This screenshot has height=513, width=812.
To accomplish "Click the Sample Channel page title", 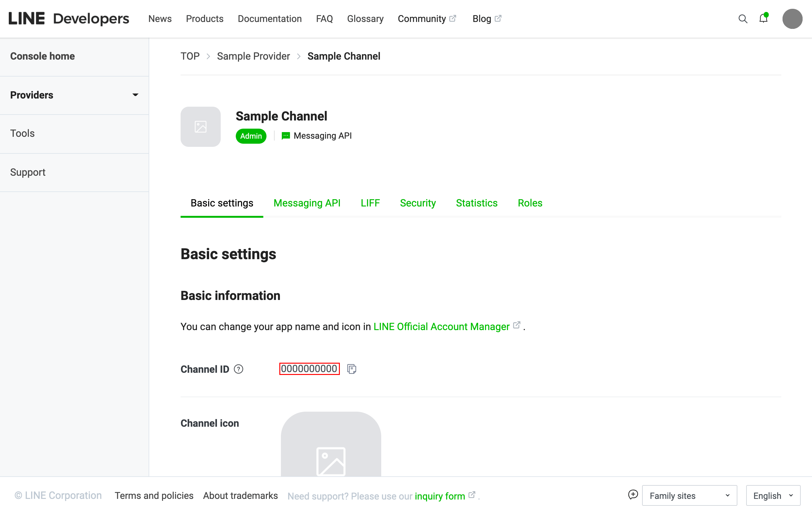I will (281, 116).
